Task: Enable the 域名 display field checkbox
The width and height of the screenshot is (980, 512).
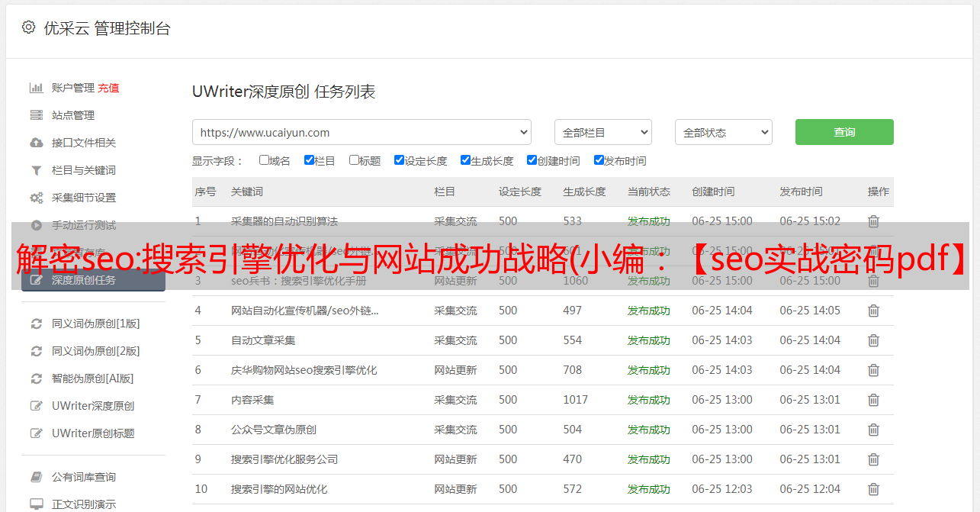Action: [x=264, y=160]
